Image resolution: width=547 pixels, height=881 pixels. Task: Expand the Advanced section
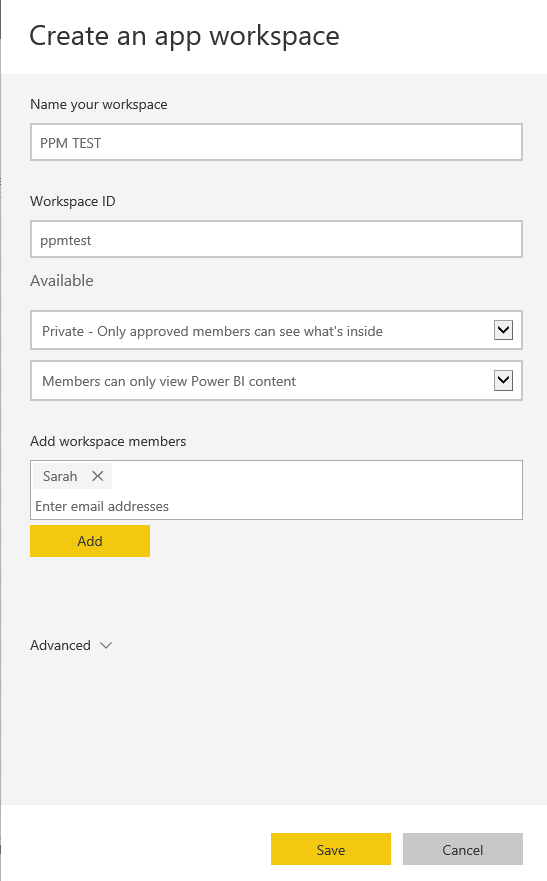coord(71,645)
